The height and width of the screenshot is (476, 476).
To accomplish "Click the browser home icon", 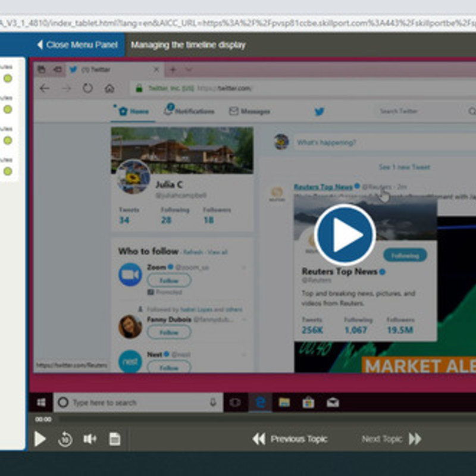I will coord(109,88).
